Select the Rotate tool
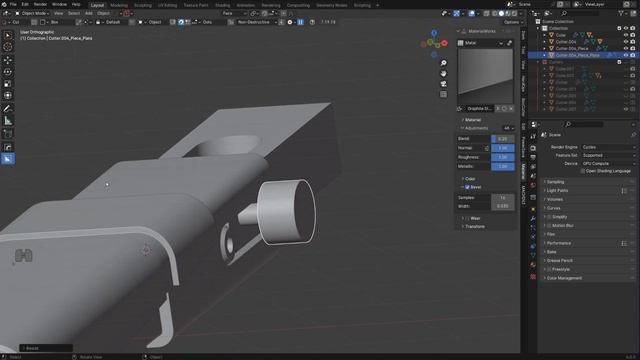 click(x=7, y=72)
